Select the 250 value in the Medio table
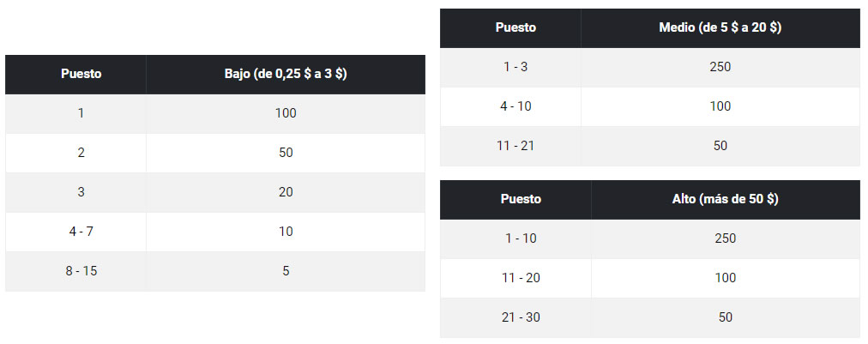 click(720, 67)
